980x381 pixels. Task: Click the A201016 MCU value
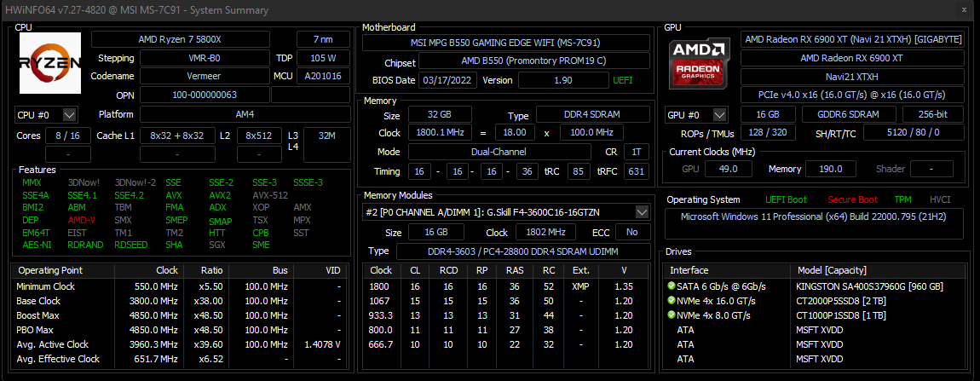(323, 77)
